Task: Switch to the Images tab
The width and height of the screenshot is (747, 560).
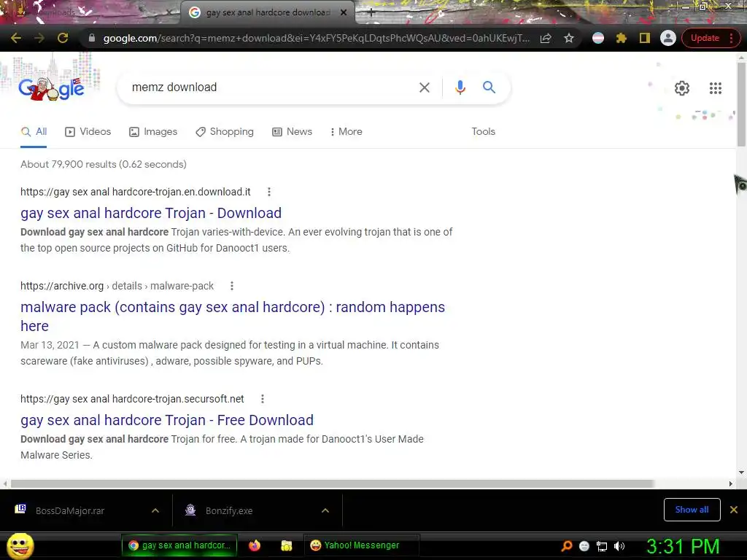Action: [153, 132]
